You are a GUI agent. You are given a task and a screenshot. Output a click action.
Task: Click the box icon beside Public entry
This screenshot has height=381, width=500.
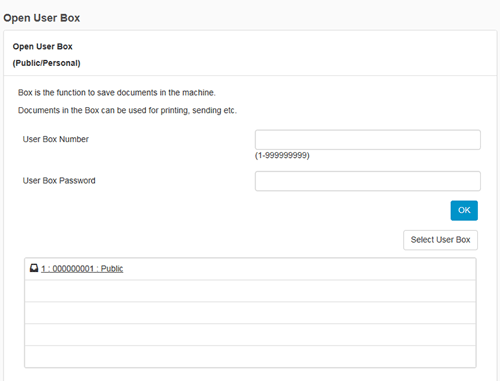coord(34,268)
